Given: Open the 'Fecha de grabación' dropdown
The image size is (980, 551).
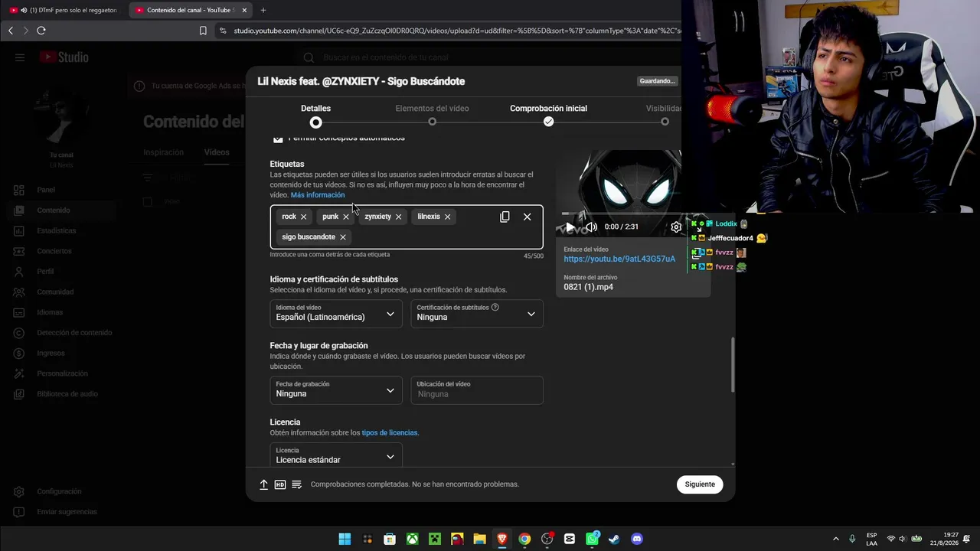Looking at the screenshot, I should [x=335, y=390].
